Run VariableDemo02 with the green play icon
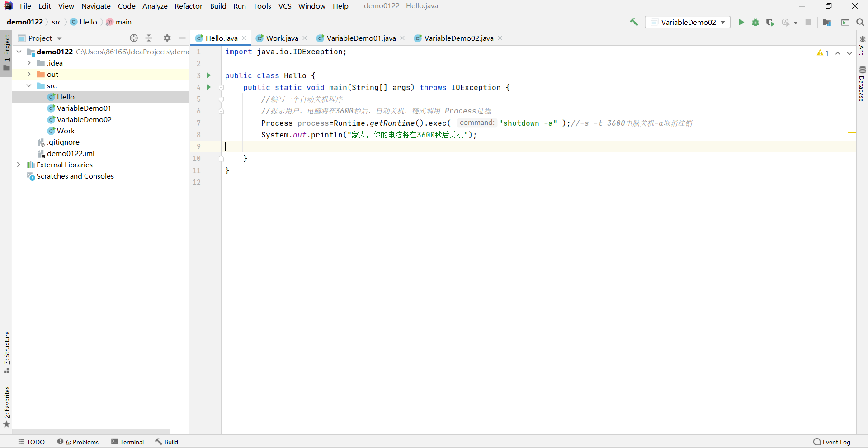This screenshot has height=448, width=868. (741, 22)
